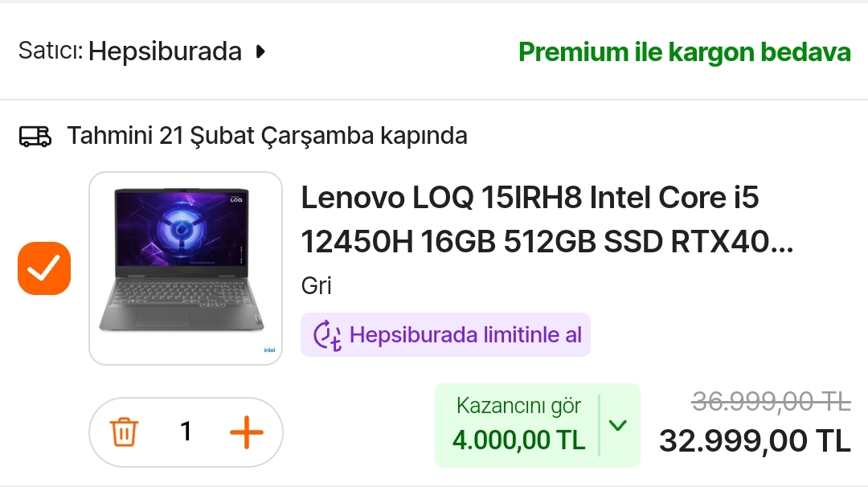Screen dimensions: 868x487
Task: Click the 32.999,00 TL current price
Action: [x=755, y=442]
